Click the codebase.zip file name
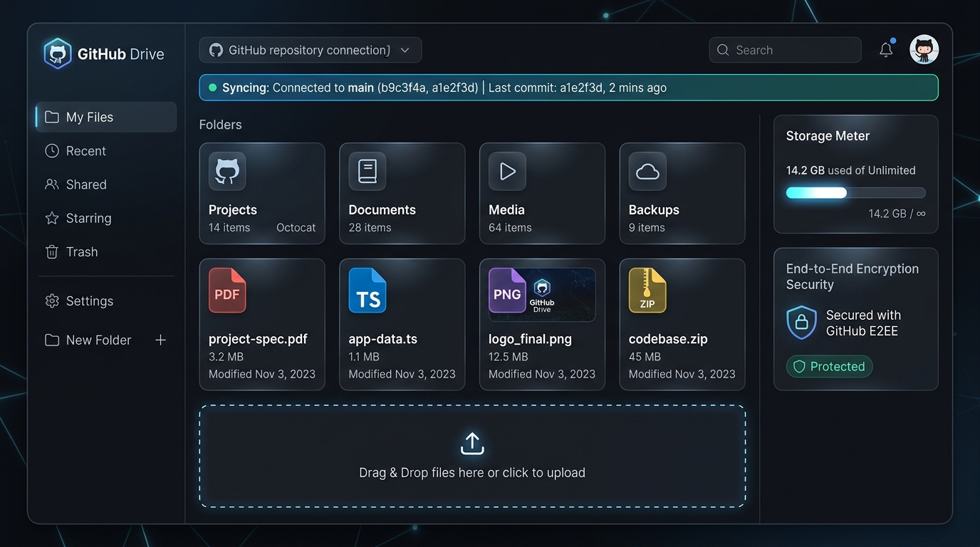The width and height of the screenshot is (980, 547). pos(668,339)
